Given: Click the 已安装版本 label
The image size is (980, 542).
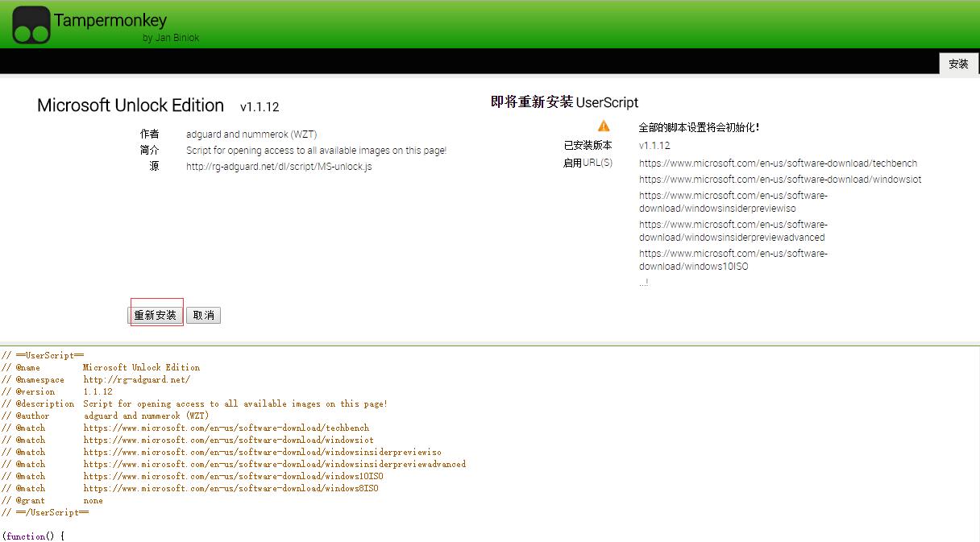Looking at the screenshot, I should (x=588, y=146).
